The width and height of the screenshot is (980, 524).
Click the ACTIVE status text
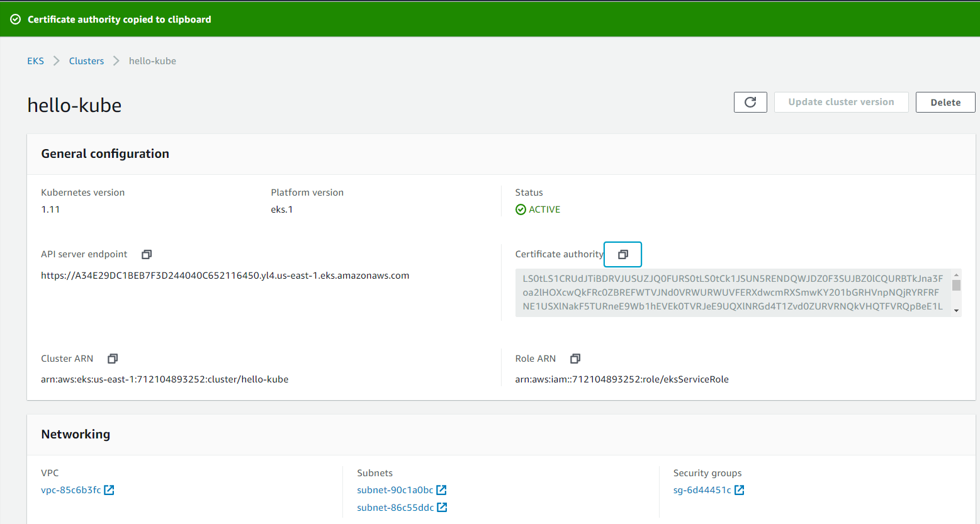544,209
